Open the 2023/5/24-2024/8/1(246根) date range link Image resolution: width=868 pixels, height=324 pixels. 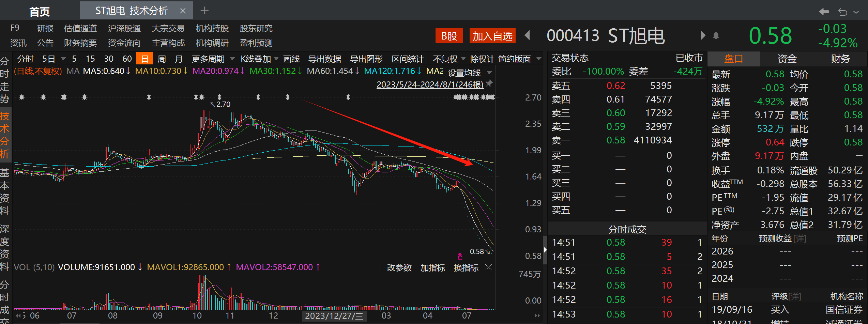(430, 84)
